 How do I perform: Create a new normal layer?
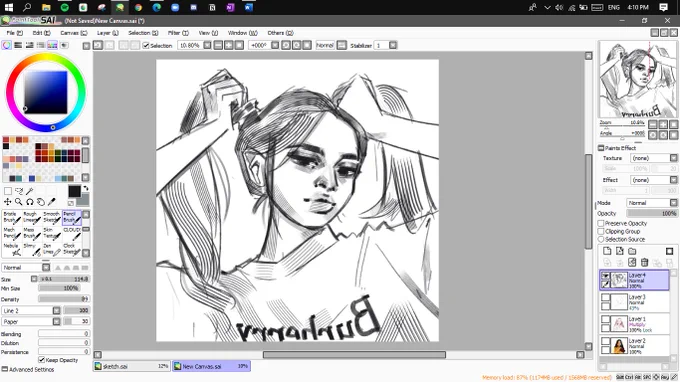[607, 251]
